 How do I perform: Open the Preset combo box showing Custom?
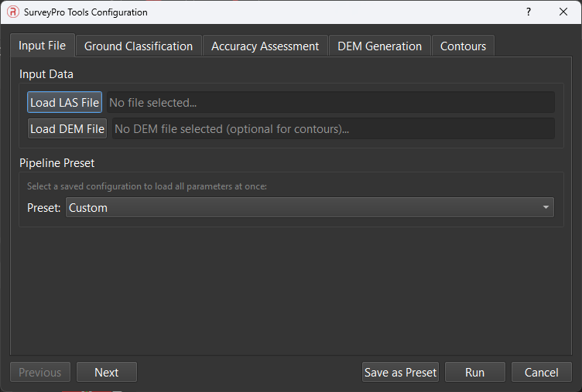[302, 208]
